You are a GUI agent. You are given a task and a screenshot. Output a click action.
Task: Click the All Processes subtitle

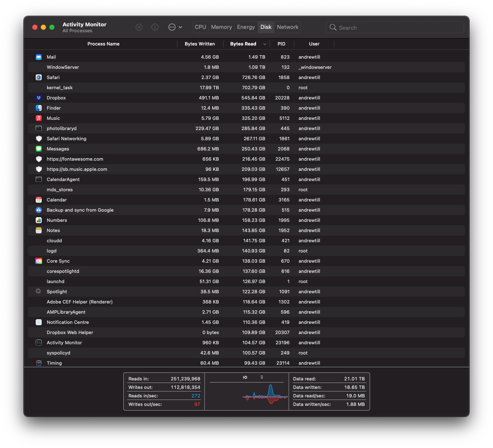(77, 31)
